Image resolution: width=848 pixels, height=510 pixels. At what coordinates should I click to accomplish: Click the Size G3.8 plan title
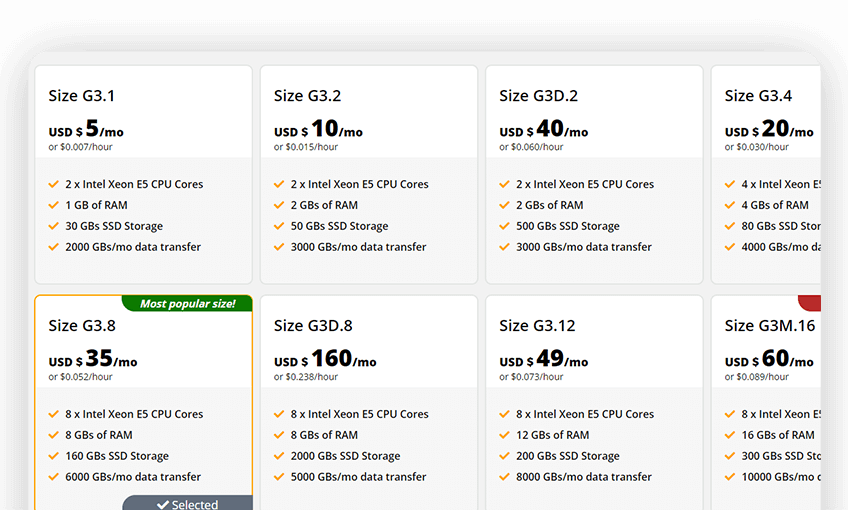click(82, 326)
